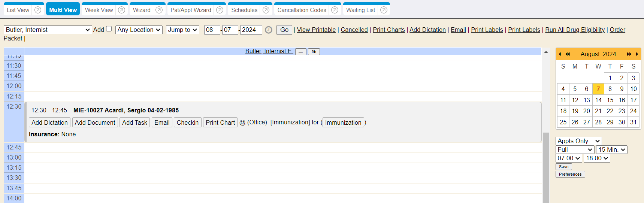Open the View Printable link
The height and width of the screenshot is (203, 644).
(x=316, y=30)
